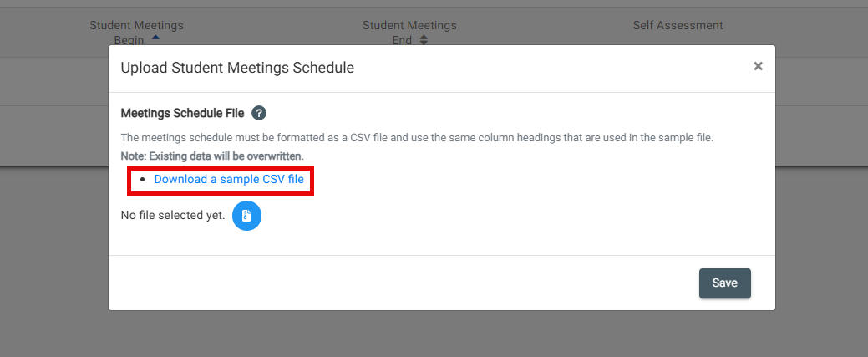Click the blue file-select upload icon

coord(246,216)
